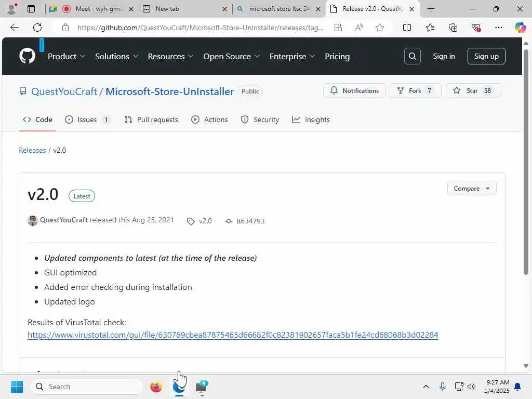
Task: Reload the page with refresh icon
Action: coord(37,28)
